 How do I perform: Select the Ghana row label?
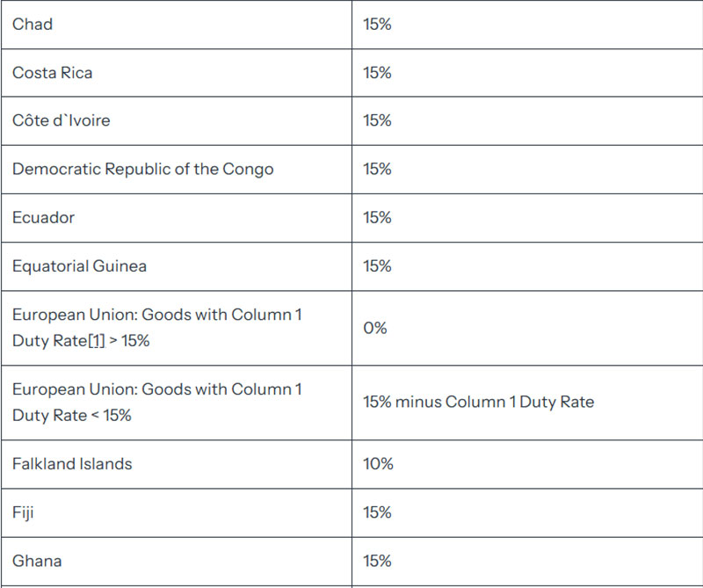(37, 561)
